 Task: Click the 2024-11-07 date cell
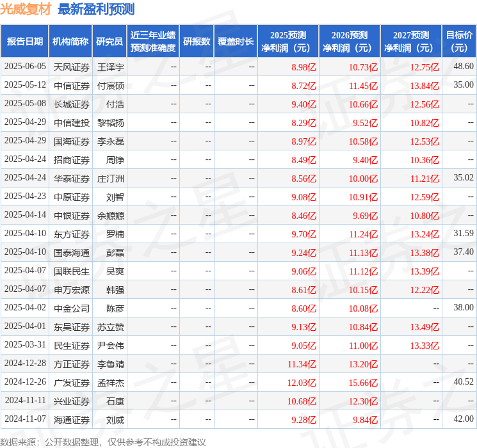click(x=25, y=419)
